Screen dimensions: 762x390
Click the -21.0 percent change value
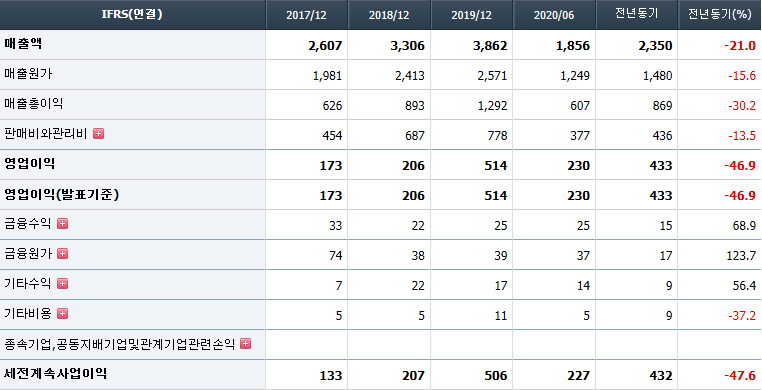point(740,46)
